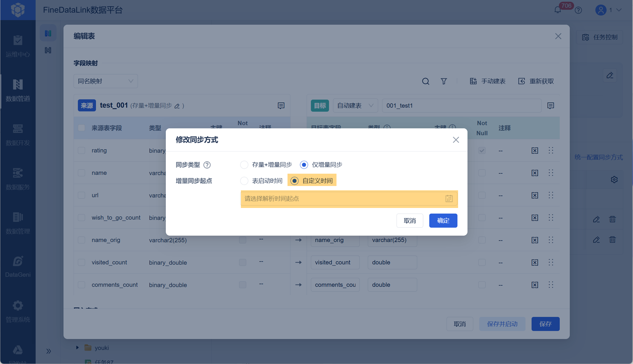Click 重新获取 button
Screen dimensions: 633x364
click(536, 81)
